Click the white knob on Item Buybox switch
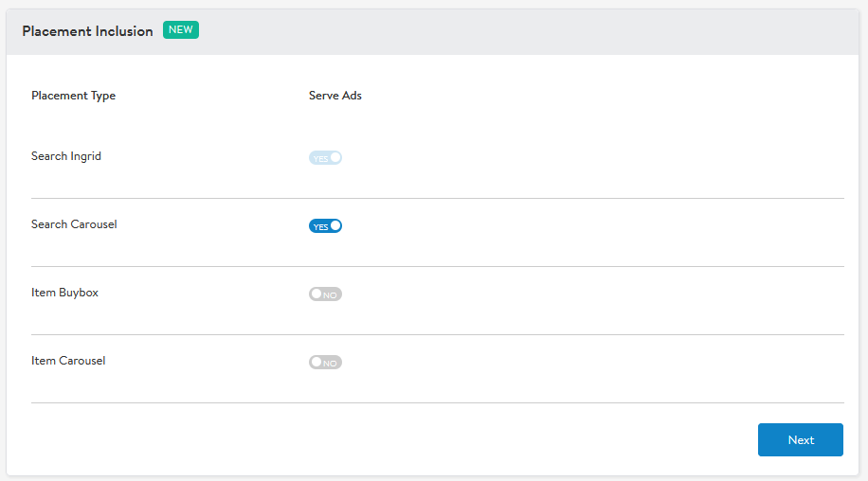Screen dimensions: 868x481 point(316,294)
